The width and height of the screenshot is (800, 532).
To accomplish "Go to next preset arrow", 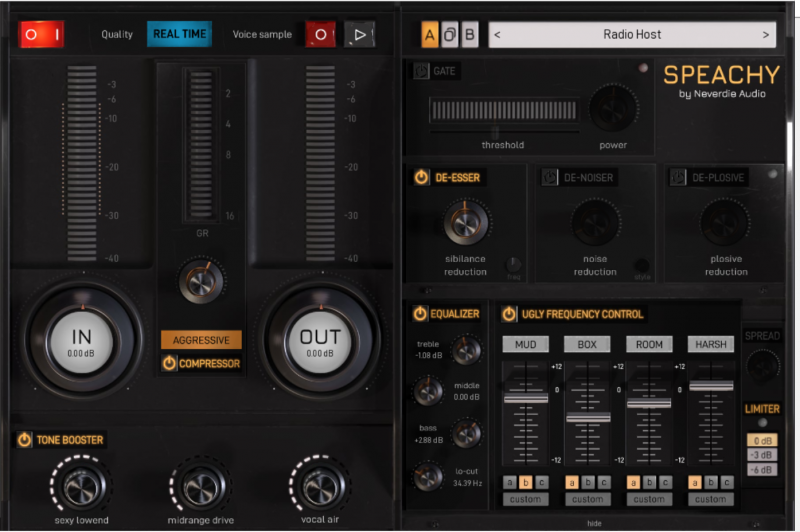I will [765, 35].
